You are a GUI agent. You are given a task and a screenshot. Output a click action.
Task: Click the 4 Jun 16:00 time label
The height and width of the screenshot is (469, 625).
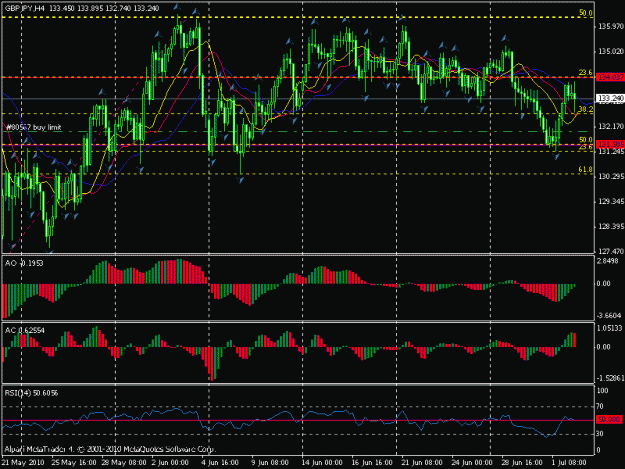pyautogui.click(x=220, y=463)
